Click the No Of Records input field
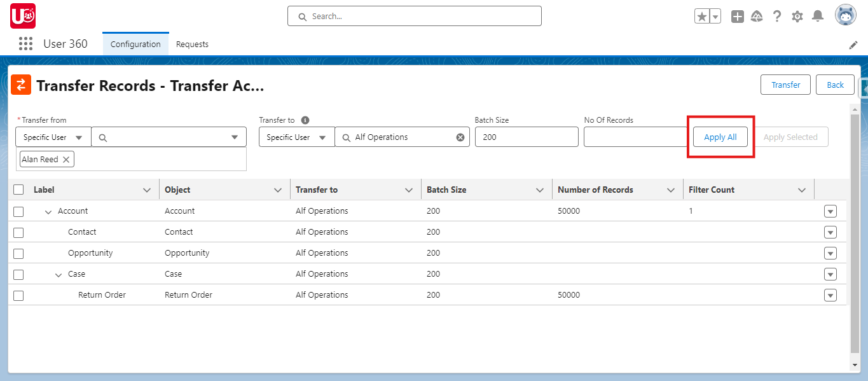868x381 pixels. tap(637, 137)
